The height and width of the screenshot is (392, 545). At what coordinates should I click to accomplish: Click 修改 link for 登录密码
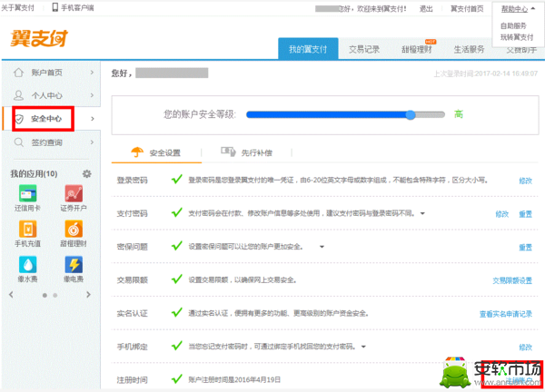pyautogui.click(x=525, y=181)
